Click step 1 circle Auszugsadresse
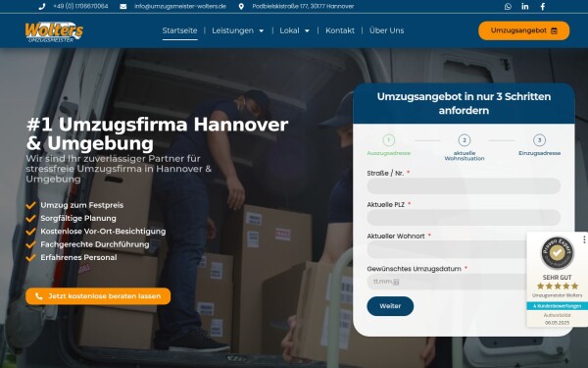Screen dimensions: 588x368 (388, 140)
